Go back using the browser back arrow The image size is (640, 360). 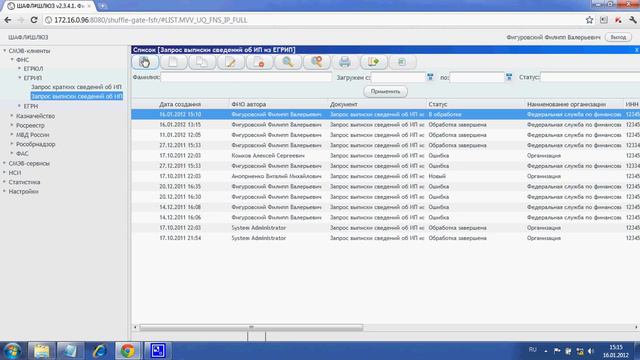8,20
